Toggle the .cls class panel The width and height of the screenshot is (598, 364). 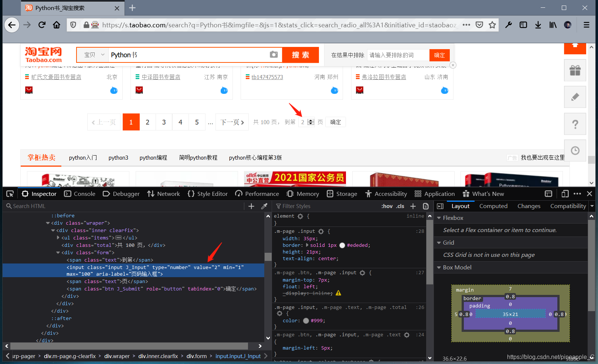[400, 206]
